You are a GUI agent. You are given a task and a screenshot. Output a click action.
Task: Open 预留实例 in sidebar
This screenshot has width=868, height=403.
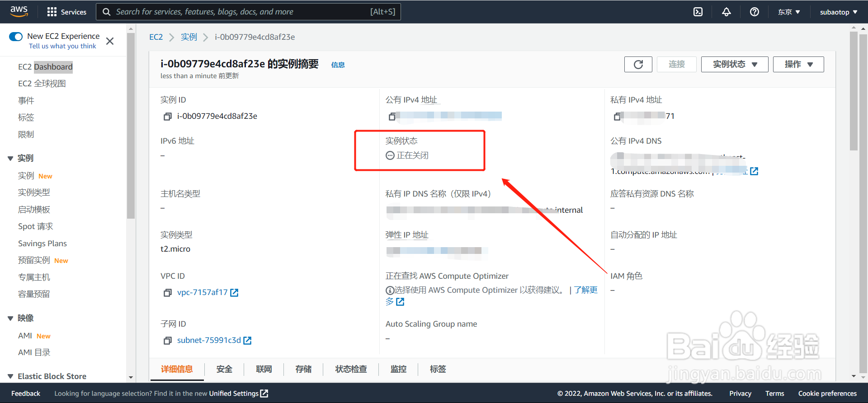click(x=34, y=260)
